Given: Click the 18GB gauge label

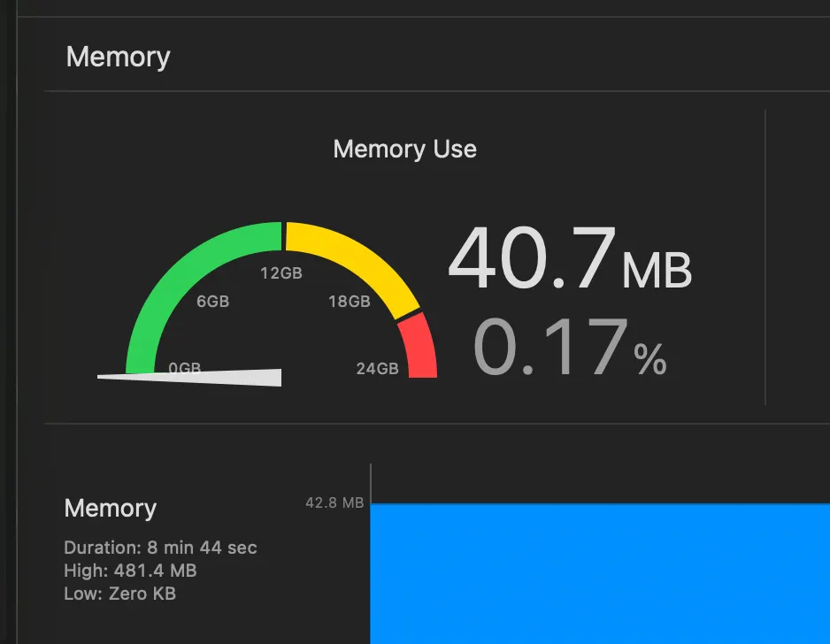Looking at the screenshot, I should (x=350, y=301).
